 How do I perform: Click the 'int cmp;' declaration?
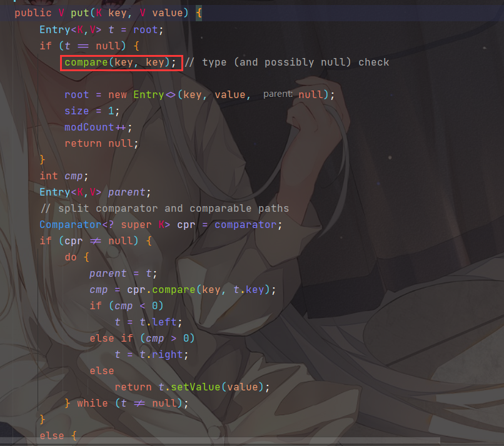64,176
